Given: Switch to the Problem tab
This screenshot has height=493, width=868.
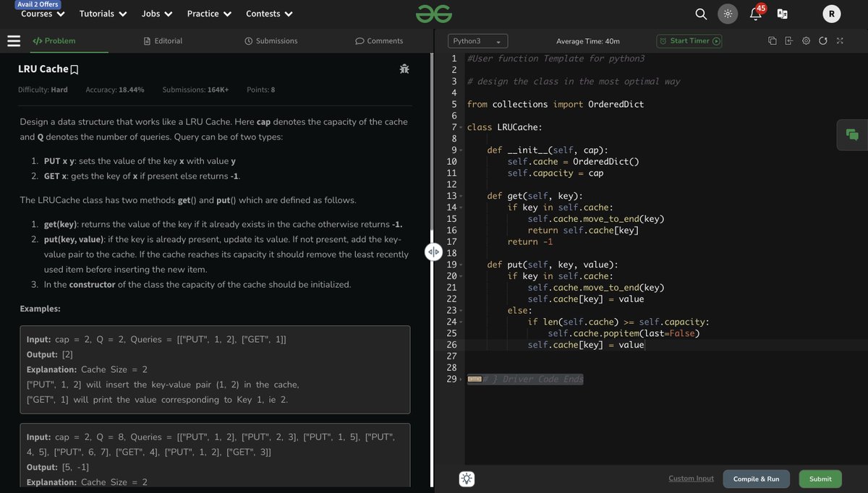Looking at the screenshot, I should pos(54,41).
